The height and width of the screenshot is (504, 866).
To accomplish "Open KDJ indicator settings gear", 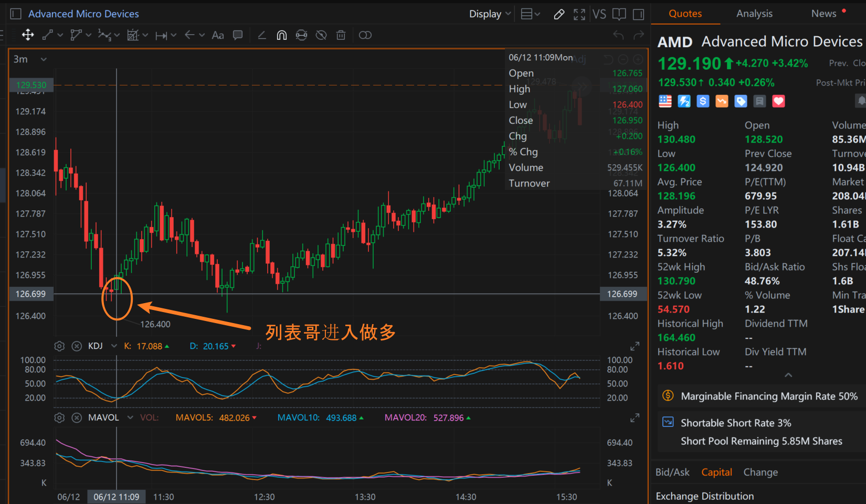I will (x=60, y=346).
